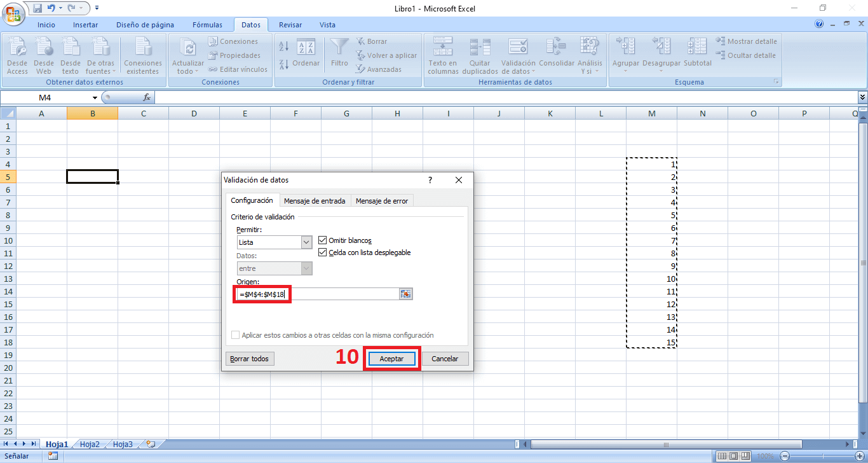Insert new worksheet tab icon
Image resolution: width=868 pixels, height=463 pixels.
pos(151,444)
